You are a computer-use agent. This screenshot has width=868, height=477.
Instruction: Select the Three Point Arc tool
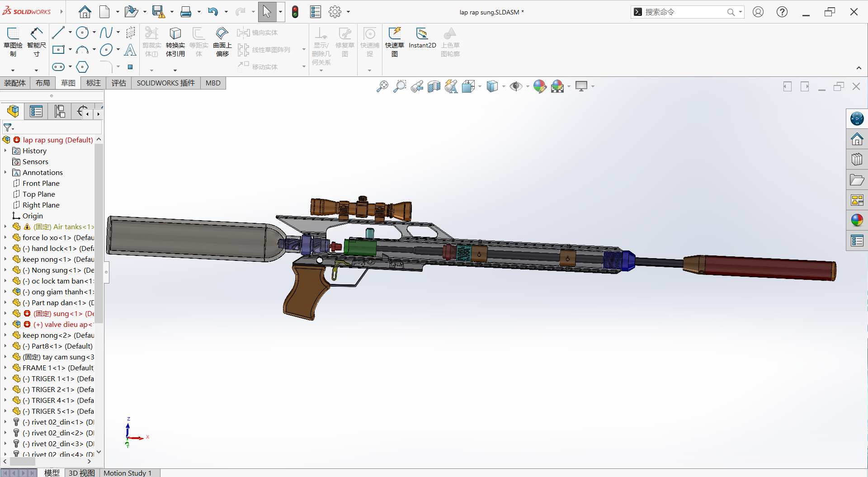pyautogui.click(x=82, y=50)
